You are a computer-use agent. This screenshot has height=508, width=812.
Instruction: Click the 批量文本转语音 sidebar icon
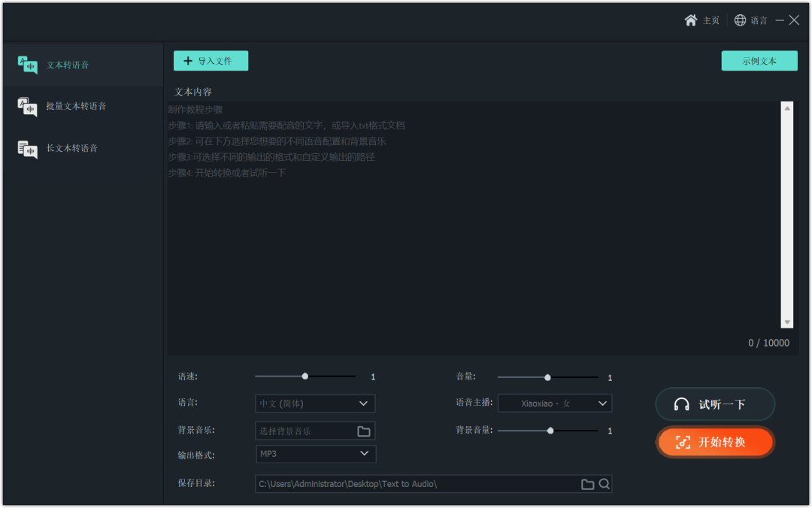click(x=28, y=107)
